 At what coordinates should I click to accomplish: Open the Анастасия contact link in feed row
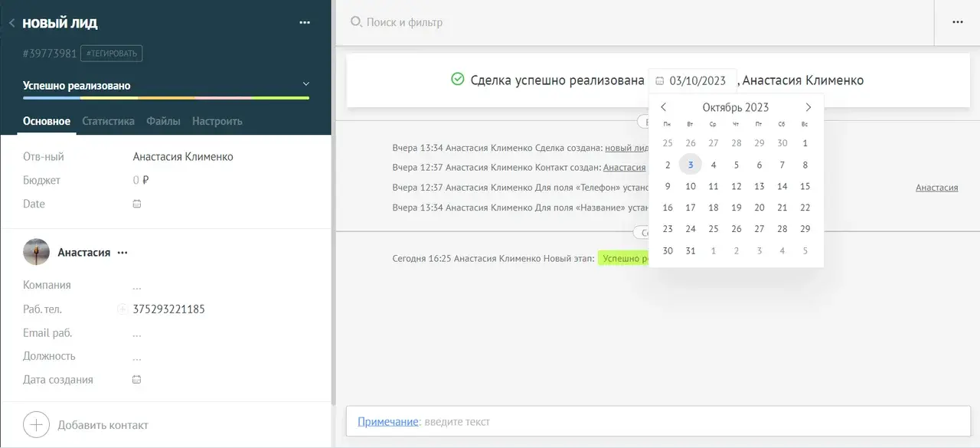(x=626, y=167)
